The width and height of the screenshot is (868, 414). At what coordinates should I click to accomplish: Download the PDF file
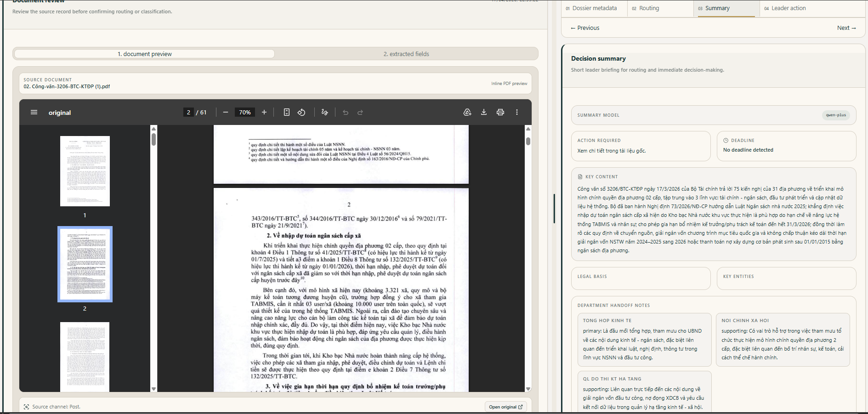[x=484, y=113]
